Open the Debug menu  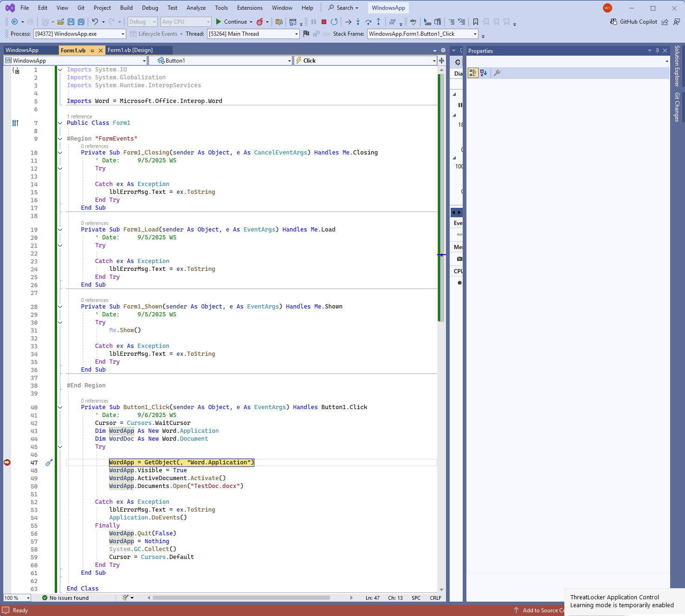coord(150,8)
